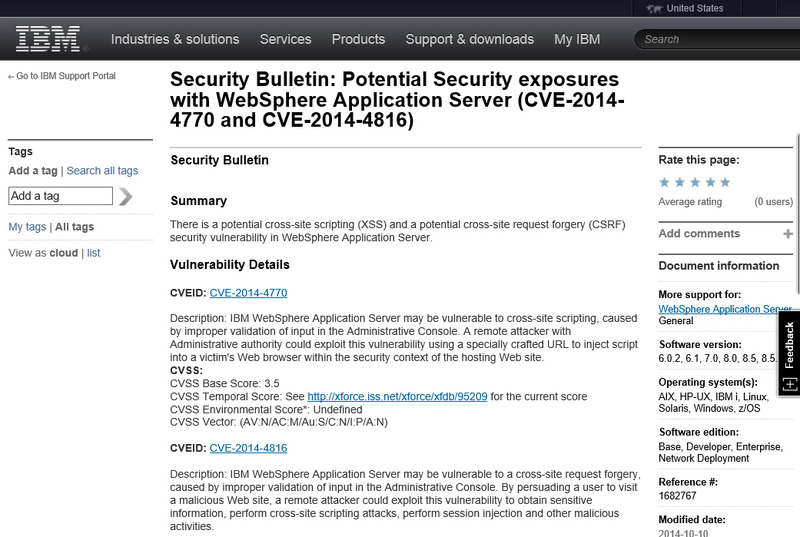Select the My tags filter

click(x=27, y=227)
